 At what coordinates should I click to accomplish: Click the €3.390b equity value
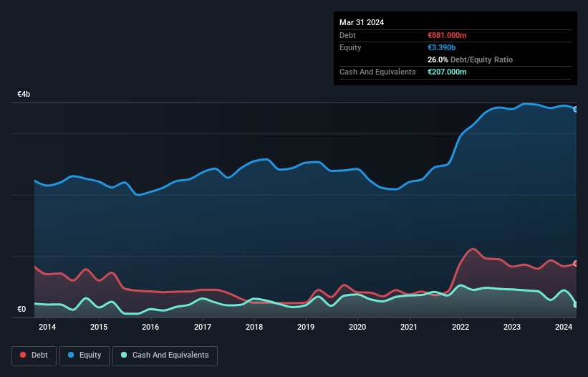(441, 47)
